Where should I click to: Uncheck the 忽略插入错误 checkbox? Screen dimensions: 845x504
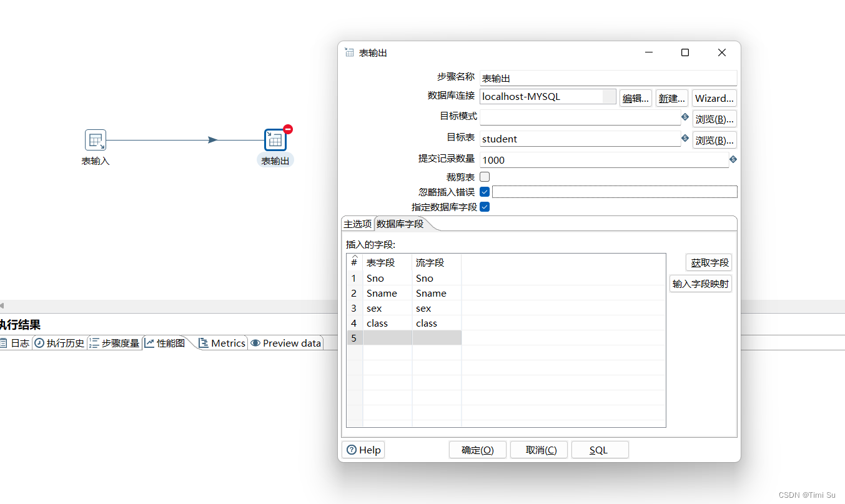point(485,192)
